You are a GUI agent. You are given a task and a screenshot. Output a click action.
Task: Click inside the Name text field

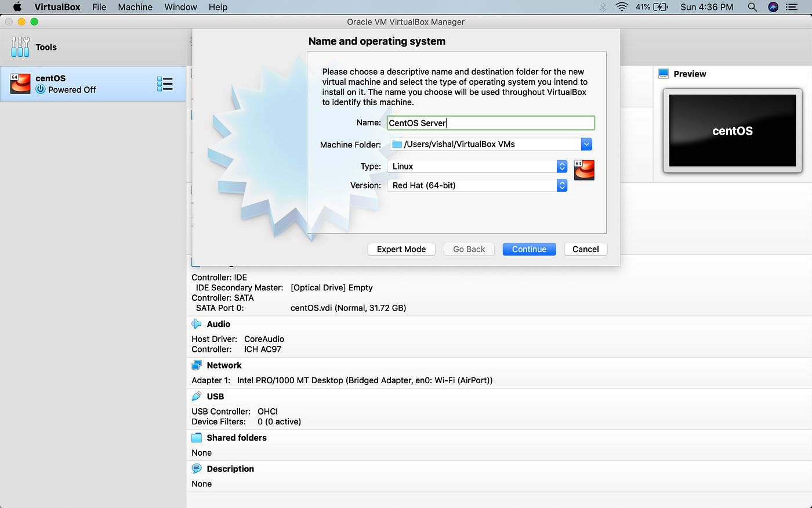pos(490,123)
